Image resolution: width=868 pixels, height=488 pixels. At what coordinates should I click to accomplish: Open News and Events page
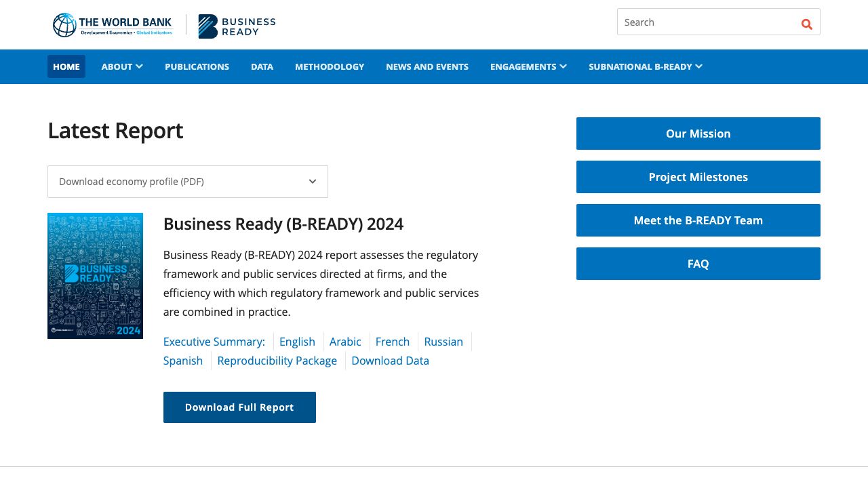pos(427,66)
